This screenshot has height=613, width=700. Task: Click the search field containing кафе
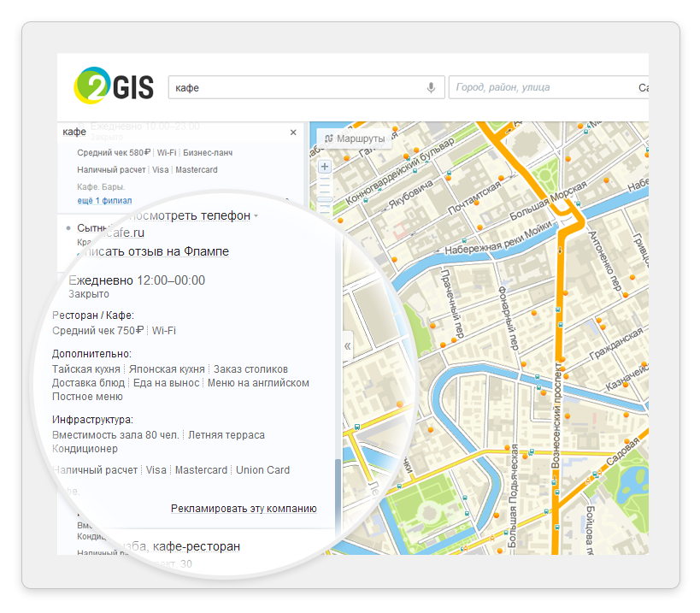pos(306,87)
